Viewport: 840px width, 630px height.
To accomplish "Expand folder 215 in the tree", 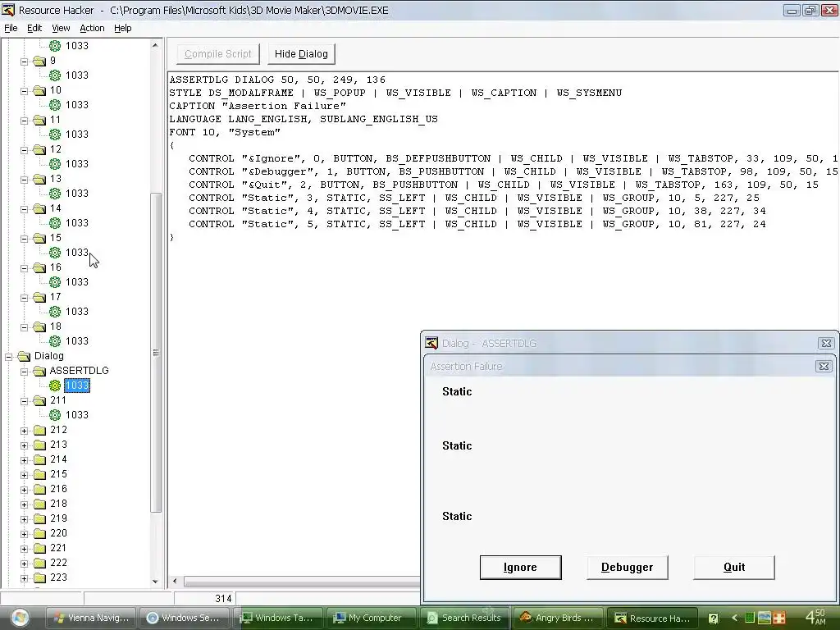I will point(24,475).
